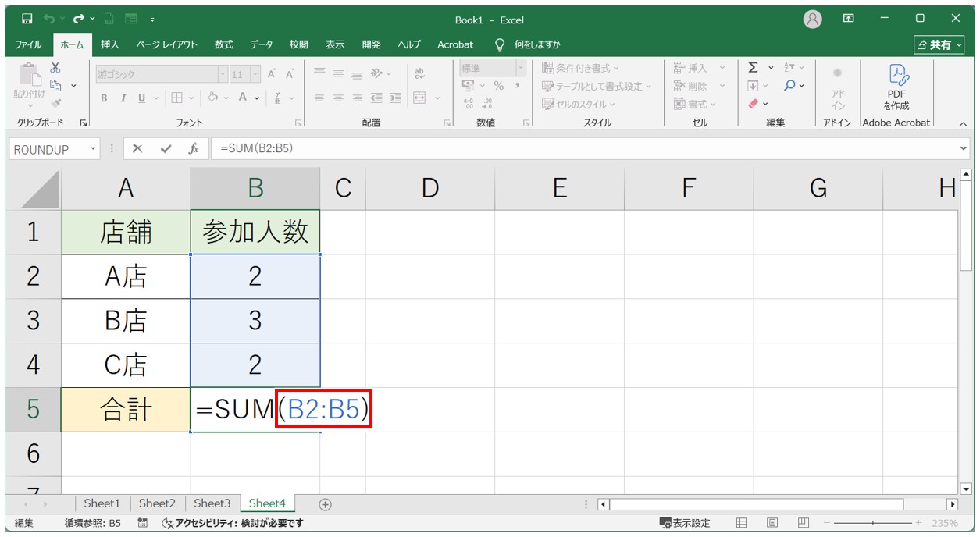980x537 pixels.
Task: Select left horizontal alignment
Action: pyautogui.click(x=319, y=98)
